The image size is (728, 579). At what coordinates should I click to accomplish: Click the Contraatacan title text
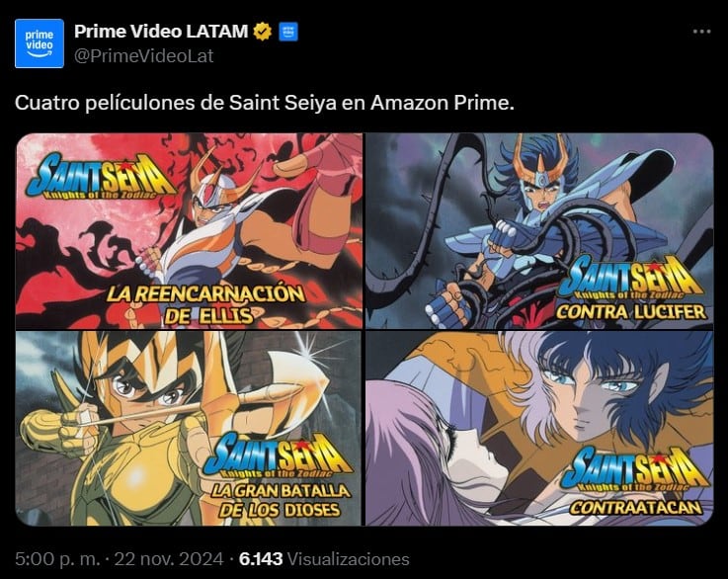635,508
